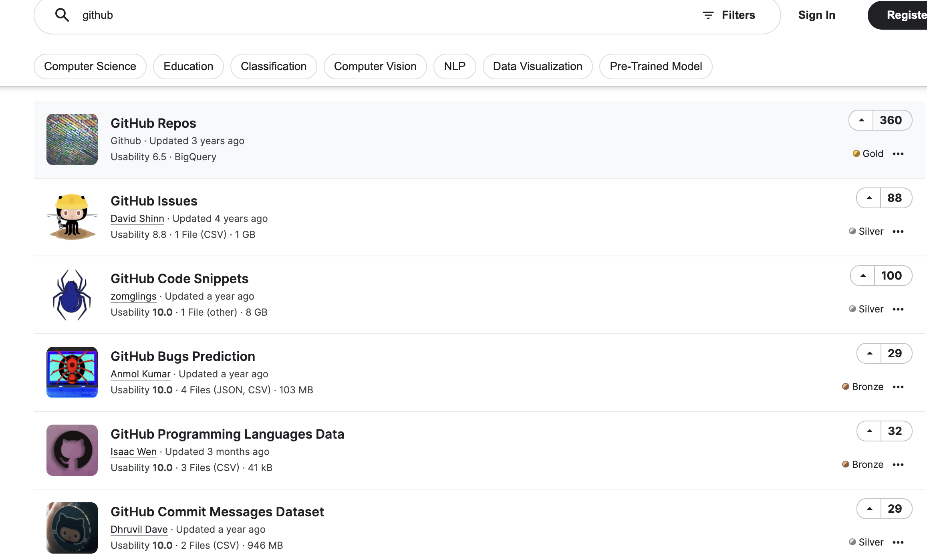Select the Pre-Trained Model tag
Image resolution: width=927 pixels, height=560 pixels.
click(656, 66)
